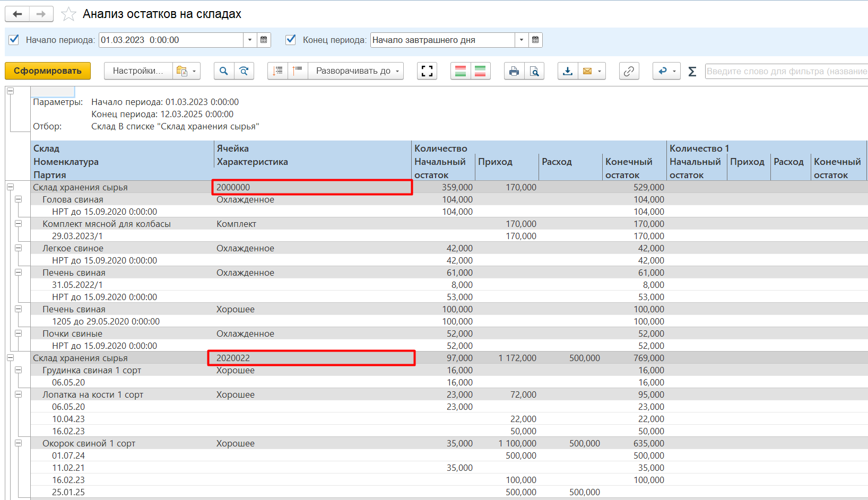The height and width of the screenshot is (500, 868).
Task: Collapse the Голова свиная row group
Action: click(x=19, y=199)
